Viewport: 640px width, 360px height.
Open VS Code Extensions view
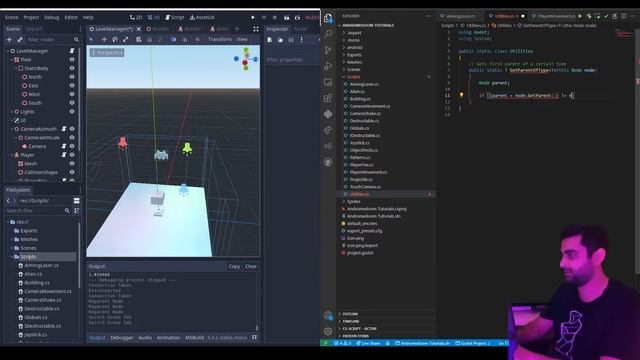[x=328, y=98]
